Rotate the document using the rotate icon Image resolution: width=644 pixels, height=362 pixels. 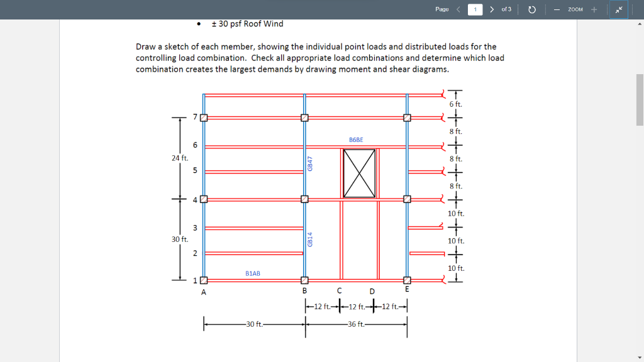(532, 9)
